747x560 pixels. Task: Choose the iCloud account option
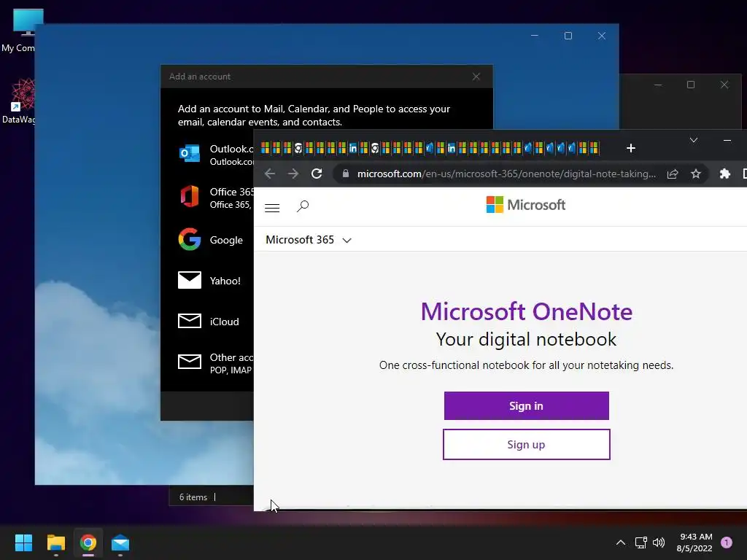click(x=209, y=322)
